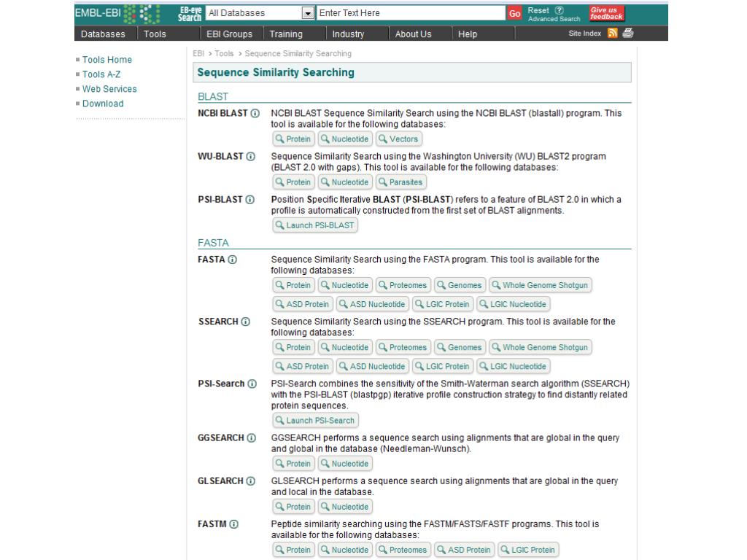
Task: Go to the Industry menu
Action: 348,34
